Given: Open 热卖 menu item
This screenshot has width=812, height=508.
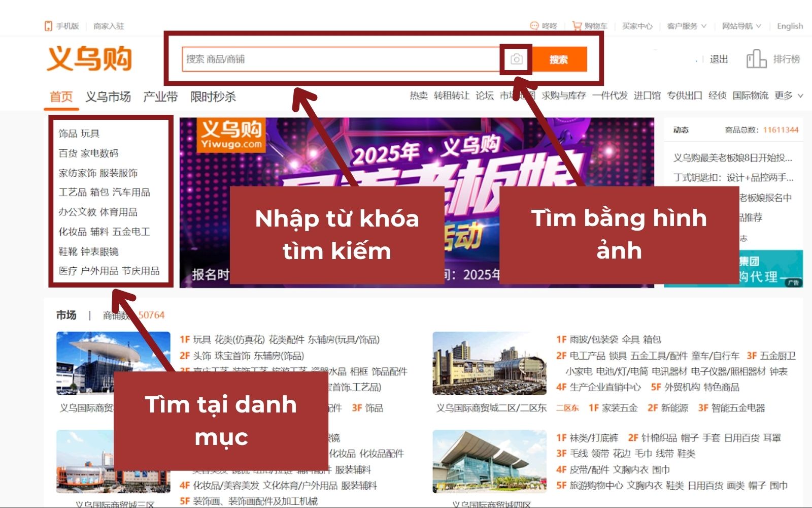Looking at the screenshot, I should pos(419,96).
